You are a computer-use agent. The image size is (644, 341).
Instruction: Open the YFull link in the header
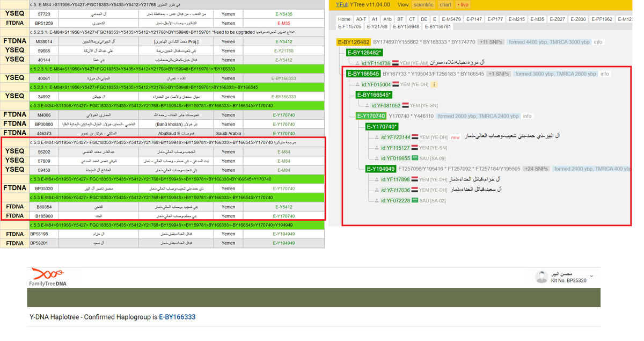pyautogui.click(x=342, y=4)
